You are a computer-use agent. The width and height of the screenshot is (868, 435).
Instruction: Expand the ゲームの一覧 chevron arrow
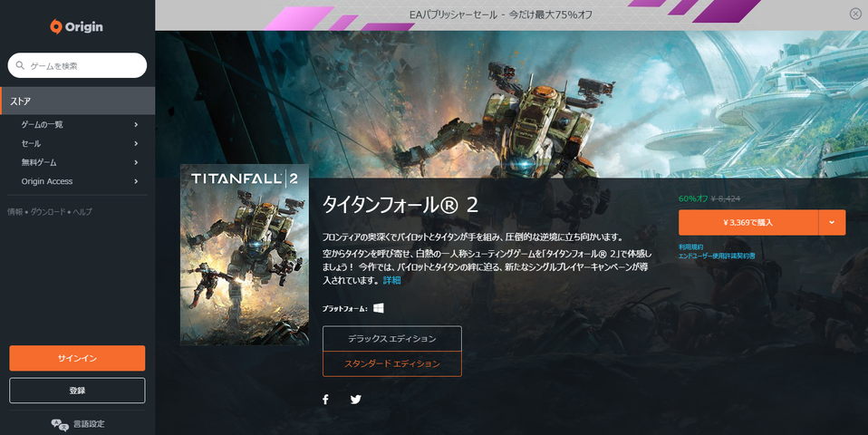tap(136, 124)
